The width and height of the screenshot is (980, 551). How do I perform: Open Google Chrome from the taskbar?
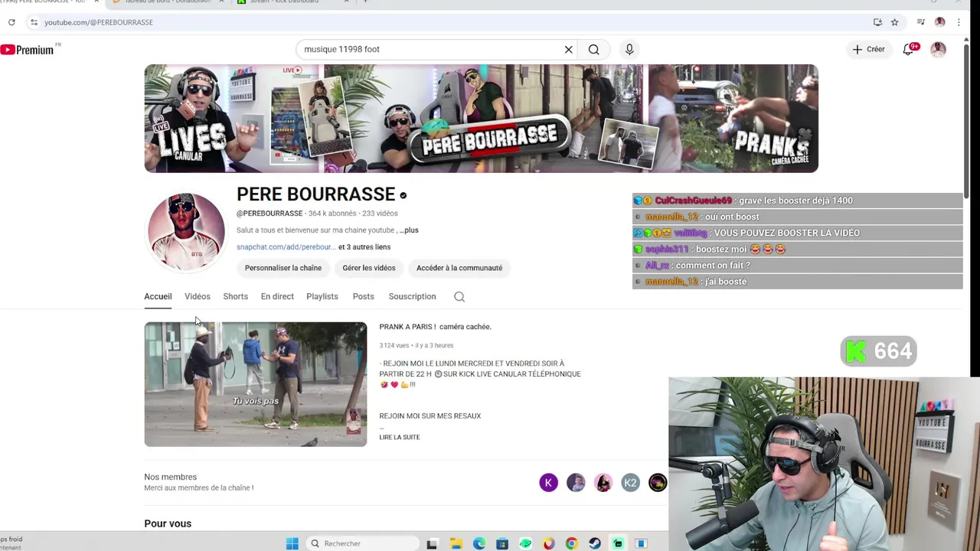(x=571, y=543)
